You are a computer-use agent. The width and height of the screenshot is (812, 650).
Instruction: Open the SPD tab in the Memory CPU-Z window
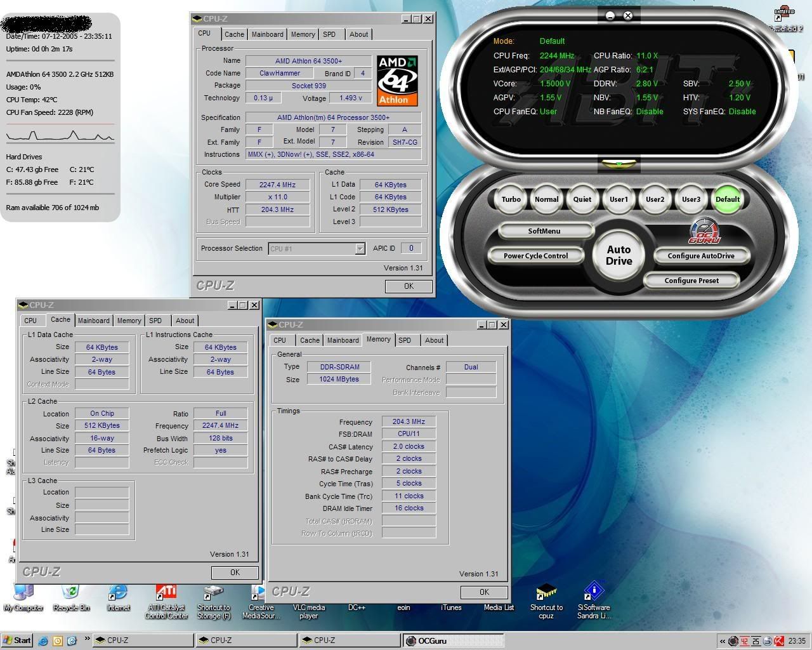point(405,340)
